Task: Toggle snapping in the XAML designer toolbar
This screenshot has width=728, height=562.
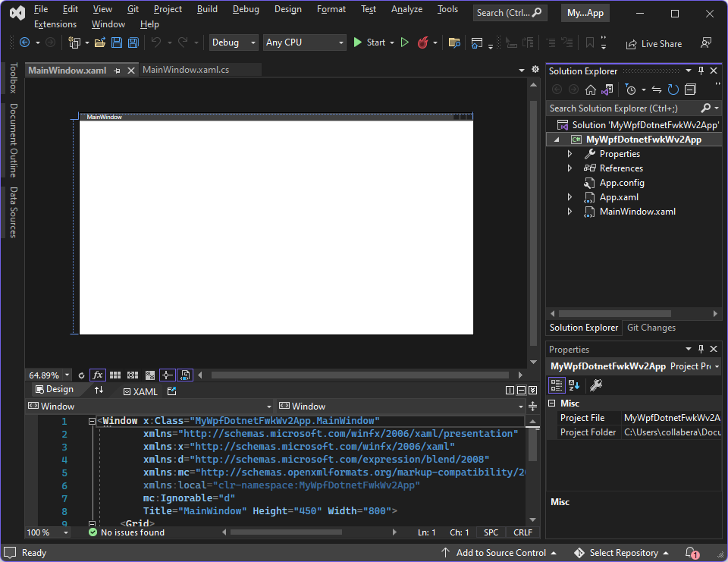Action: point(167,375)
